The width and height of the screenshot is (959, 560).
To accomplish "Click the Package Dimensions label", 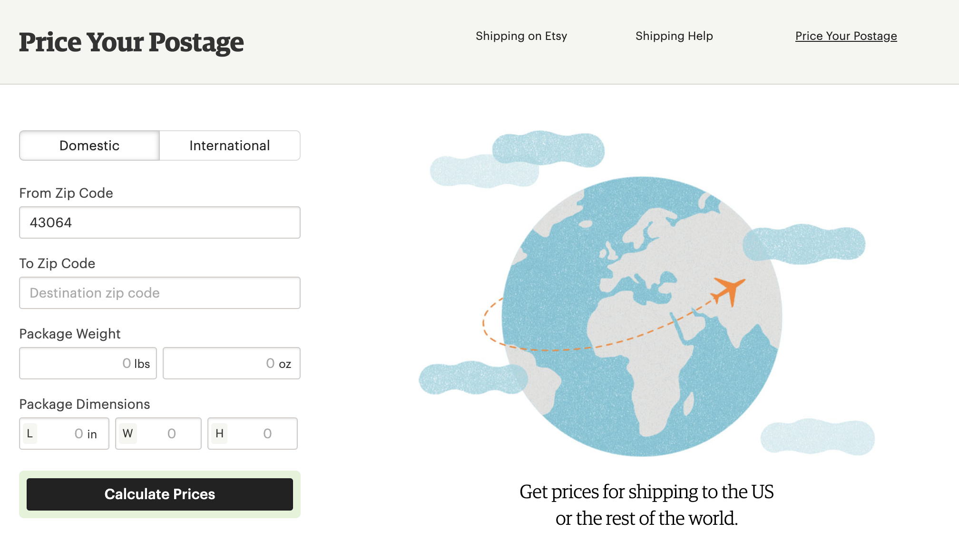I will [85, 404].
